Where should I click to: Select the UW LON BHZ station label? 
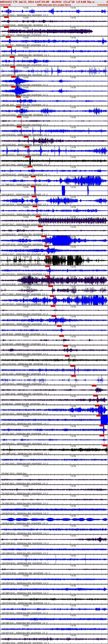point(25,35)
